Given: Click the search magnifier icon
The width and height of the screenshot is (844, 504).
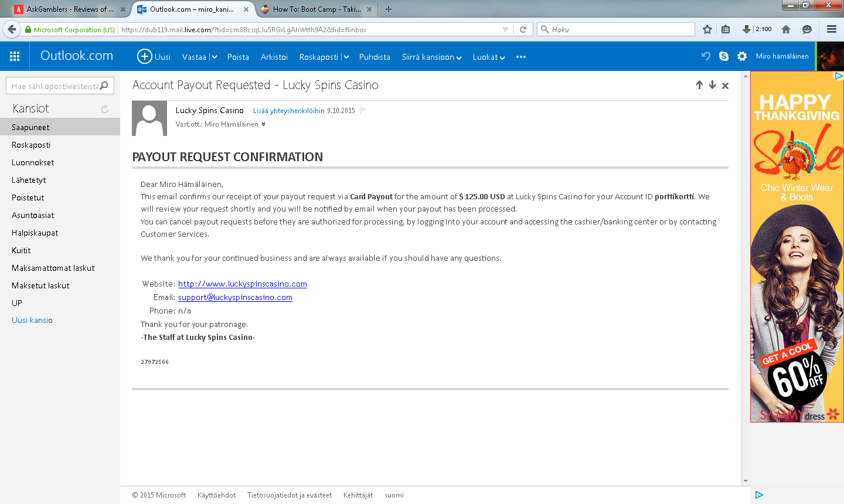Looking at the screenshot, I should [x=104, y=86].
